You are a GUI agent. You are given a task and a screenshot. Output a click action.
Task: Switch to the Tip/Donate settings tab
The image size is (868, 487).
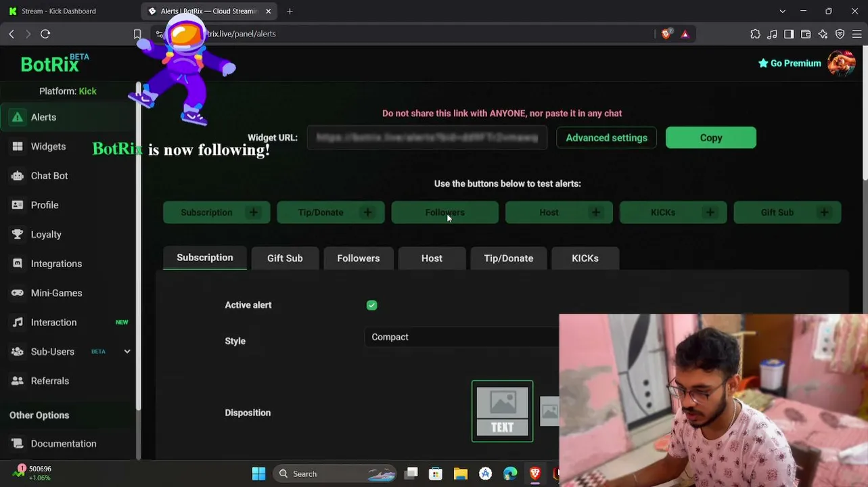509,258
